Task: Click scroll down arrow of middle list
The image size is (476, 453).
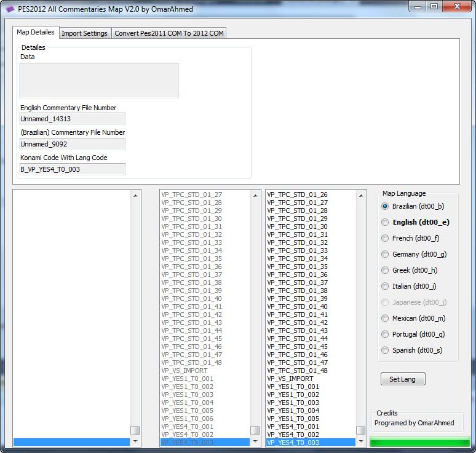Action: click(x=255, y=442)
